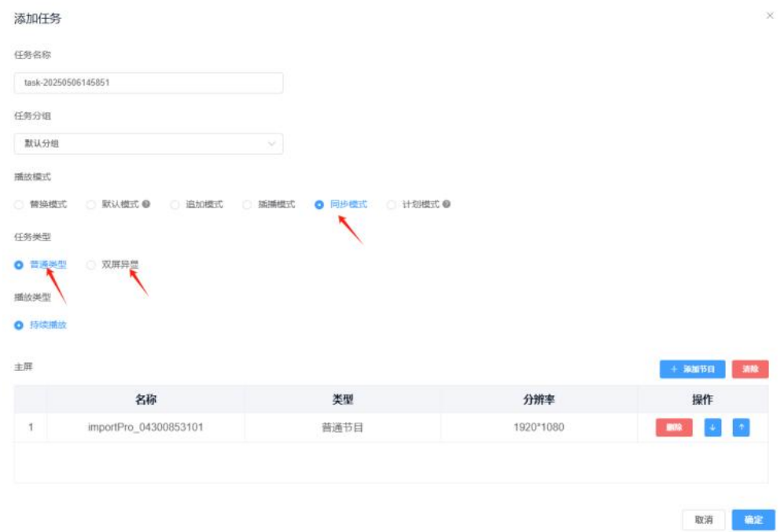The height and width of the screenshot is (532, 784).
Task: Close the 添加任务 dialog with X
Action: click(769, 16)
